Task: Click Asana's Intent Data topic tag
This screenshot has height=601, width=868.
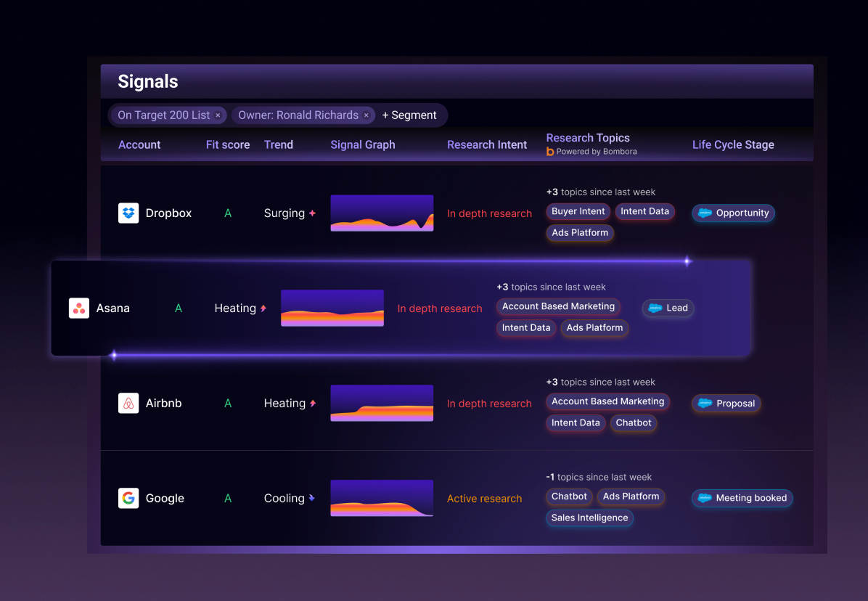Action: (526, 328)
